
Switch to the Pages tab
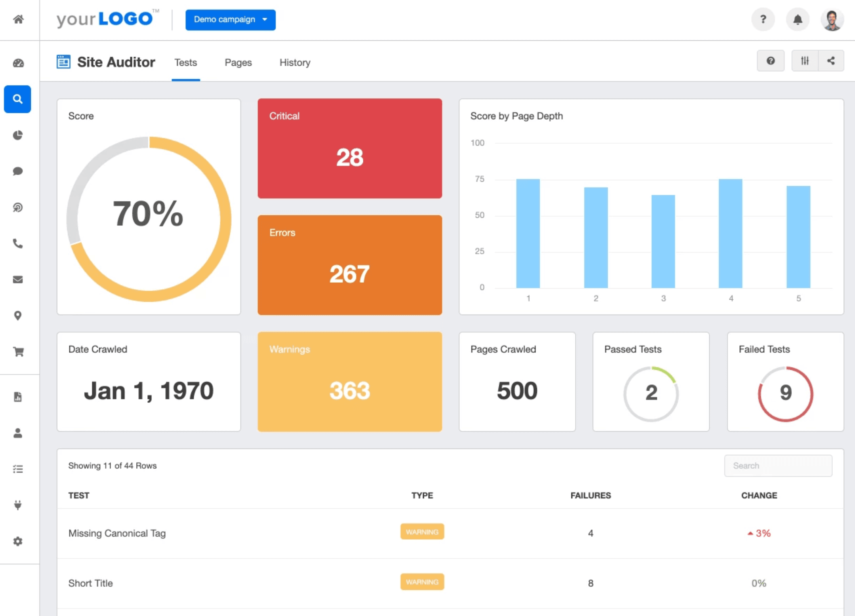[238, 63]
